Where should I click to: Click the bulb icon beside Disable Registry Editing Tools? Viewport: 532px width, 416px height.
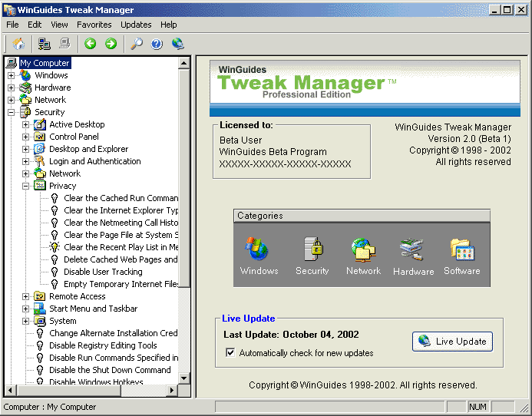click(x=40, y=345)
